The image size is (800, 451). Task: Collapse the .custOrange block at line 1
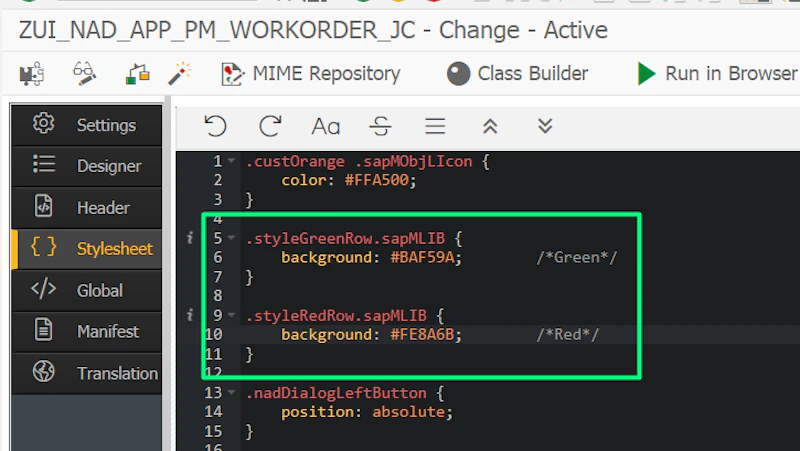coord(232,161)
